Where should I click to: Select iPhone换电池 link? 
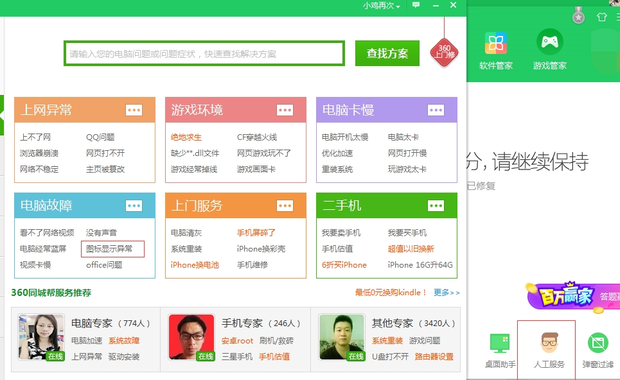[x=195, y=265]
